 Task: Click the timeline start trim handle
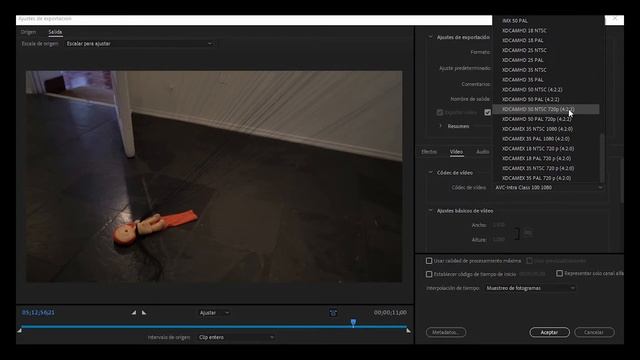(x=20, y=330)
